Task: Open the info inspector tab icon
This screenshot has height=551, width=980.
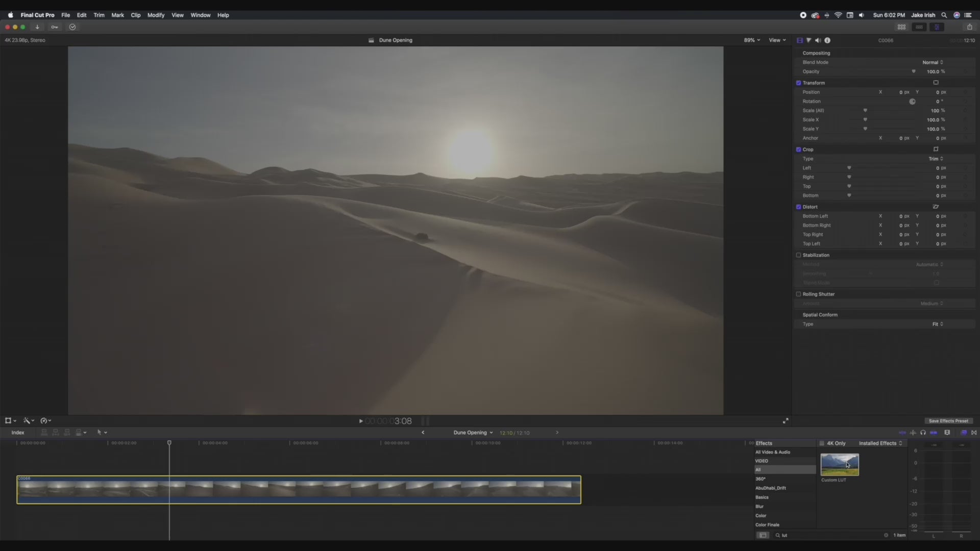Action: point(827,40)
